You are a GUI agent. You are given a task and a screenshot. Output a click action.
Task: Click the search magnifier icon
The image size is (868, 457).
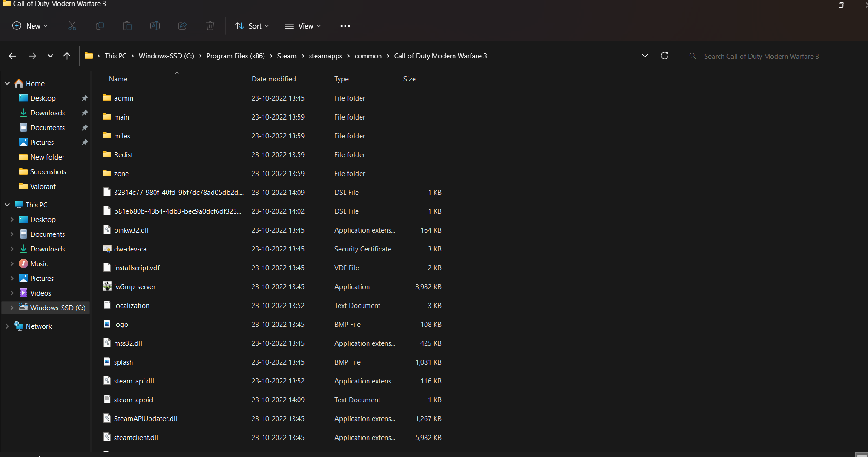[x=692, y=56]
